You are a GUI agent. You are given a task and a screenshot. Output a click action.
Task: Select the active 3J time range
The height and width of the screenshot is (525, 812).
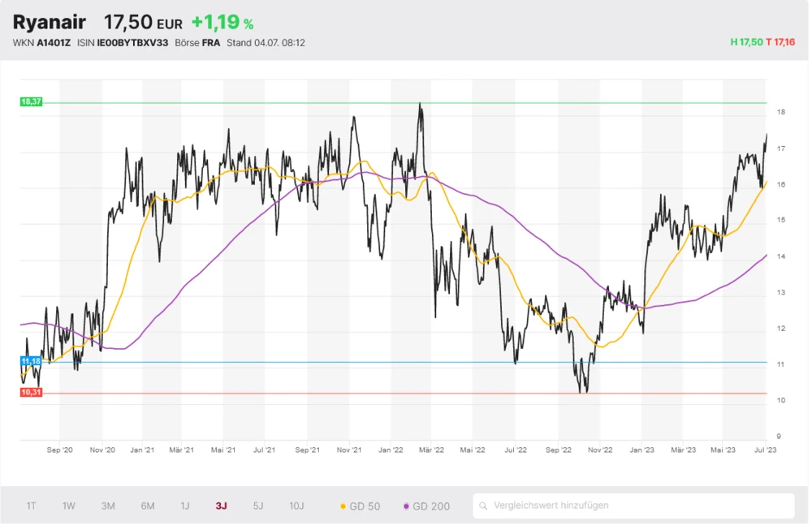tap(221, 506)
